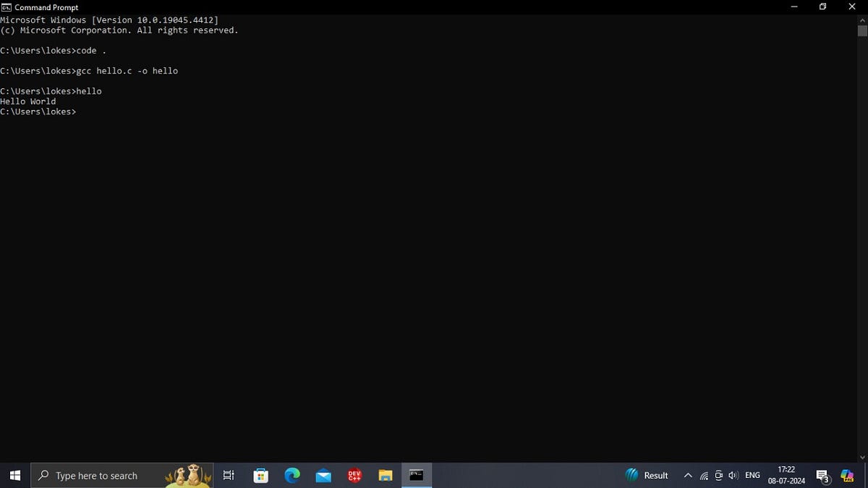
Task: Open the Mail app from the taskbar
Action: [323, 475]
